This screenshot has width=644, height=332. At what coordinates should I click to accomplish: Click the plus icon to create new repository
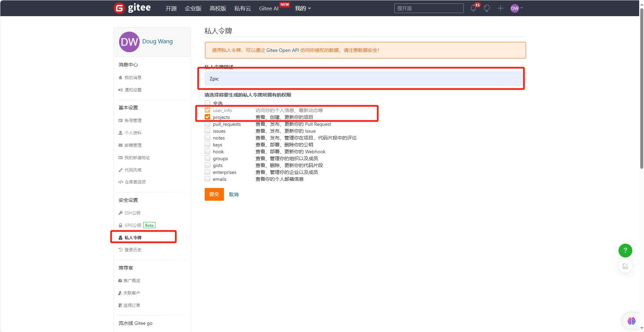tap(501, 8)
